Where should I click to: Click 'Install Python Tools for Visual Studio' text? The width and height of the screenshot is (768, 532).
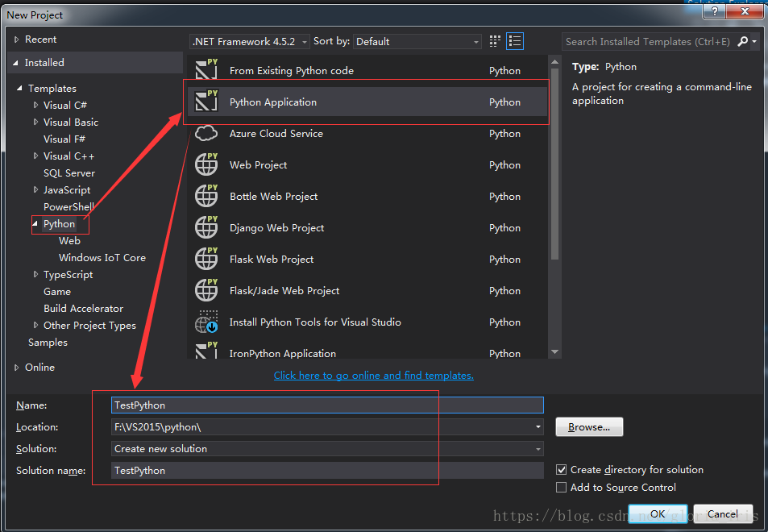pos(315,322)
